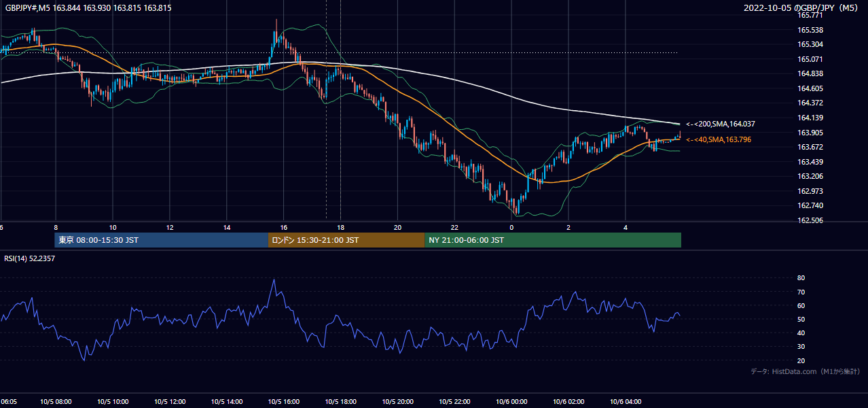Click price axis value 165.538
Image resolution: width=868 pixels, height=408 pixels.
[810, 30]
